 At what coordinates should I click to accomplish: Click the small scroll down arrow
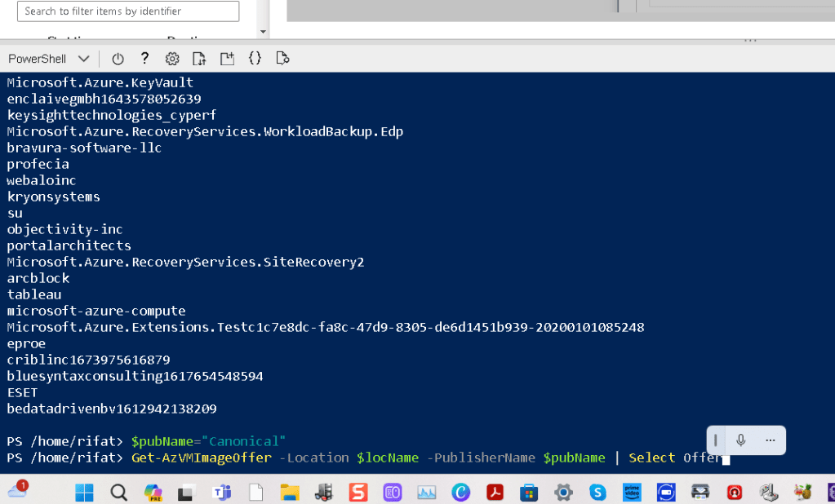pyautogui.click(x=263, y=32)
